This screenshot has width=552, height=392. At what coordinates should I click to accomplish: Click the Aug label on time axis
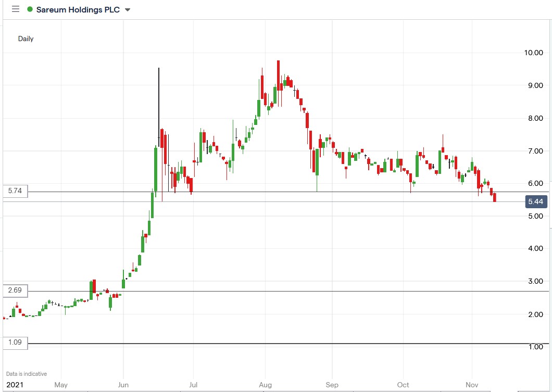pyautogui.click(x=265, y=385)
